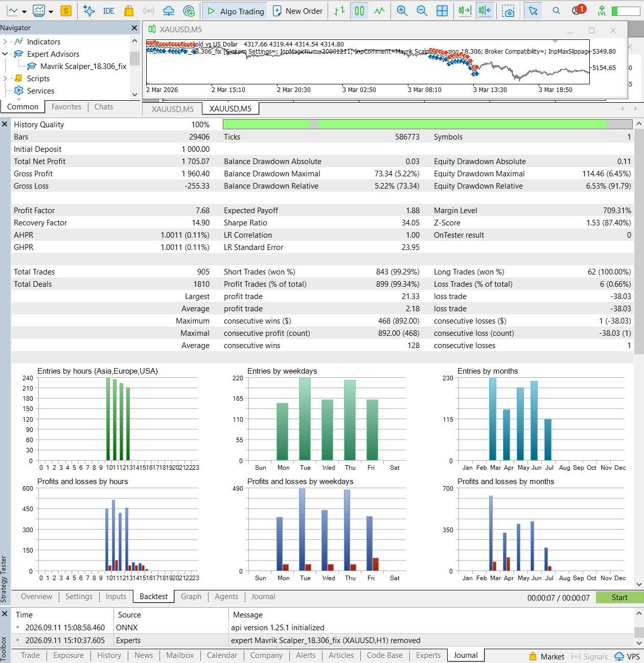Zoom in on the chart

point(402,11)
